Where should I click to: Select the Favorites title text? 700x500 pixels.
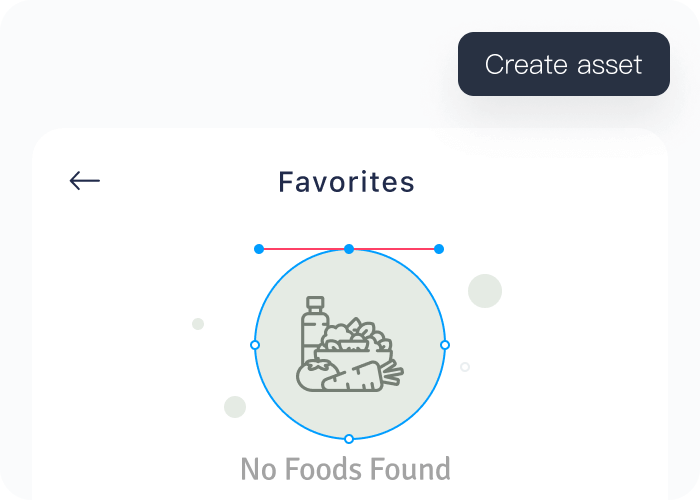pyautogui.click(x=346, y=182)
